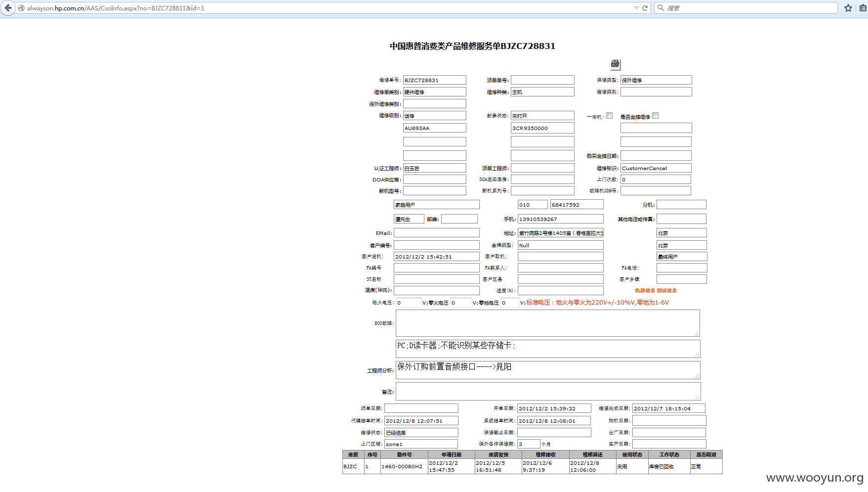Viewport: 868px width, 492px height.
Task: Click the 开单日期 field 2012/12/2 15:39:32
Action: point(554,408)
